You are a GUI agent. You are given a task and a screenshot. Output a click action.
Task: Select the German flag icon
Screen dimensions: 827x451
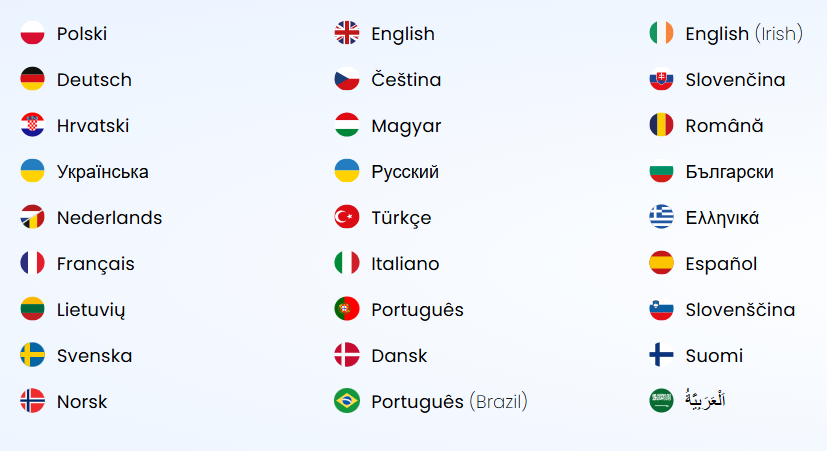(32, 79)
